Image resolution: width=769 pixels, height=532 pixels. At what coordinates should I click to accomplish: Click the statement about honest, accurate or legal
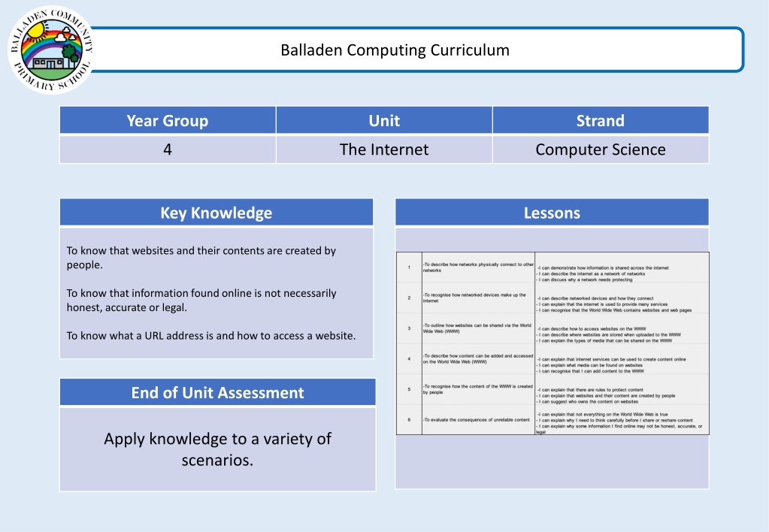(x=201, y=300)
